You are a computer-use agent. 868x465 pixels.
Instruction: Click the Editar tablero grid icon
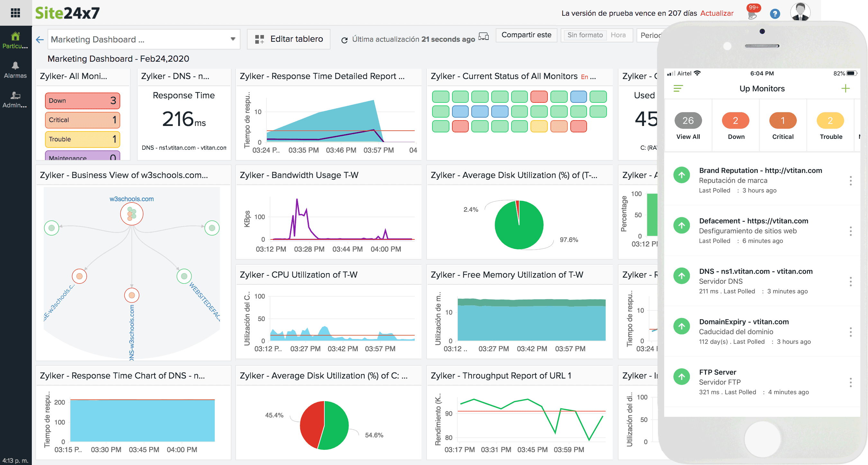pyautogui.click(x=259, y=40)
